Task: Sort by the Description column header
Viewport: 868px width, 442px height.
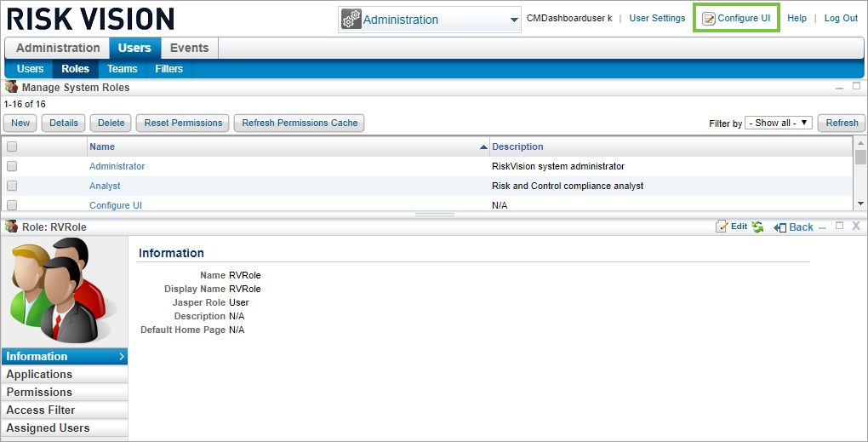Action: [x=517, y=146]
